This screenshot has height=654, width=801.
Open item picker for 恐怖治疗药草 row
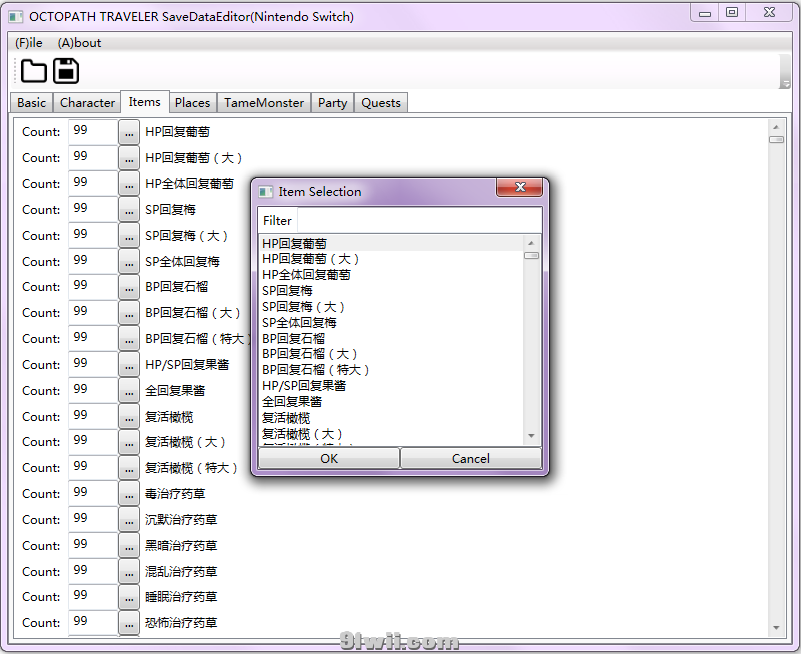coord(129,624)
